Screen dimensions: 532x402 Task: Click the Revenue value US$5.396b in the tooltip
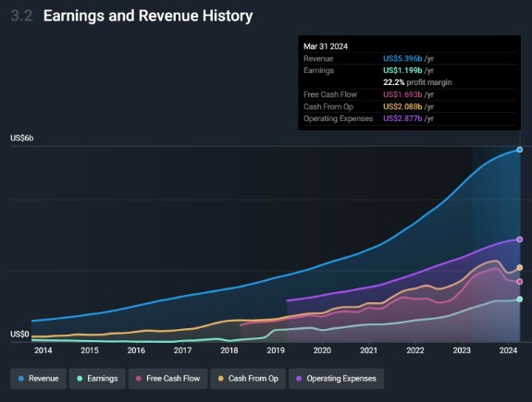coord(402,58)
